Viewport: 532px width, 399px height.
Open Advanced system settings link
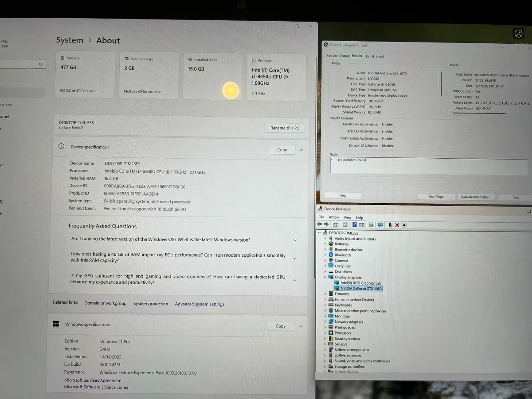pos(199,304)
